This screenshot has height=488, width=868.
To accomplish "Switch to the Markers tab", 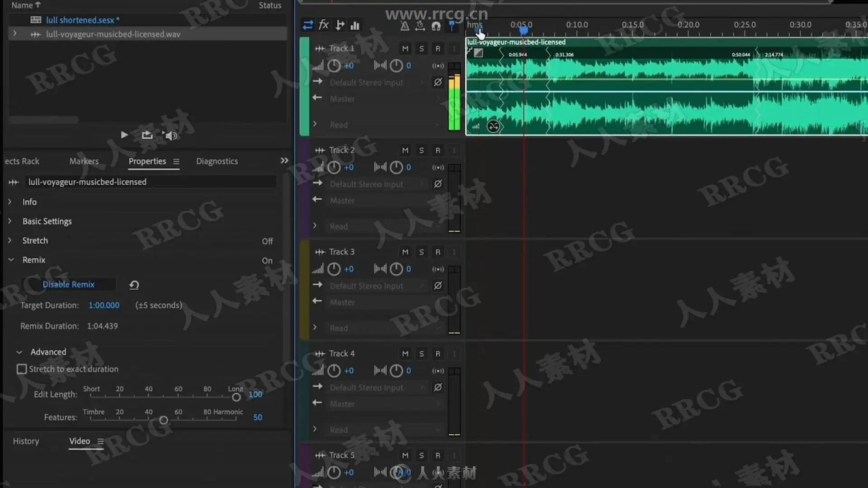I will pyautogui.click(x=84, y=161).
